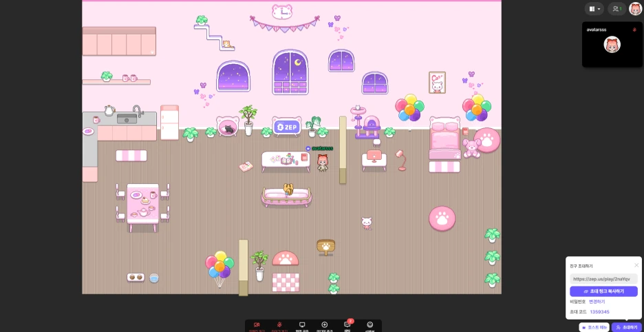
Task: Toggle the microphone in the bottom toolbar
Action: (x=279, y=326)
